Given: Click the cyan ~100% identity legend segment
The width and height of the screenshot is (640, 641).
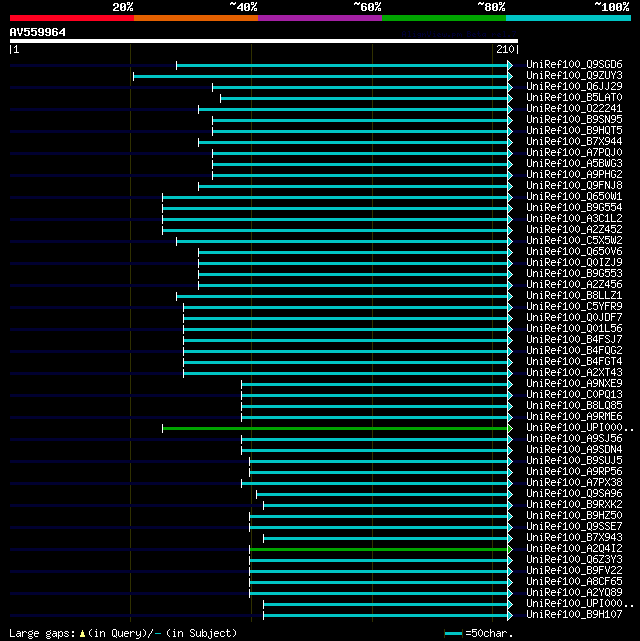Looking at the screenshot, I should tap(568, 18).
